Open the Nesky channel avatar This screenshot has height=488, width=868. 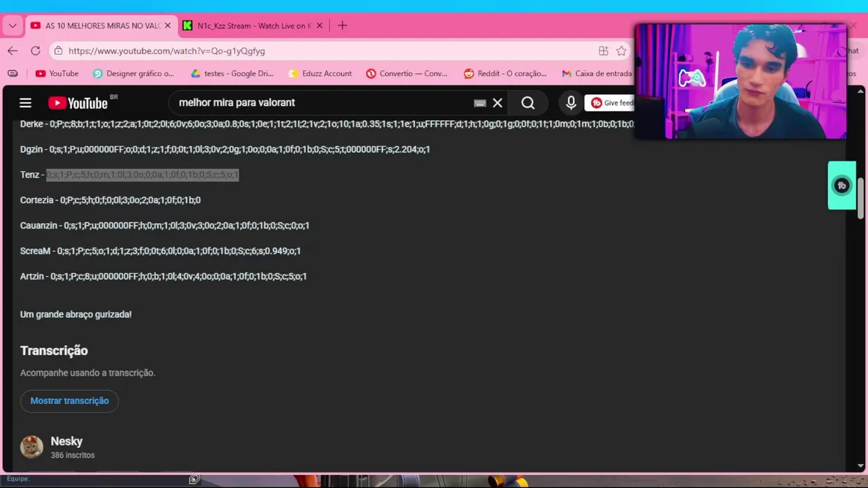coord(31,447)
